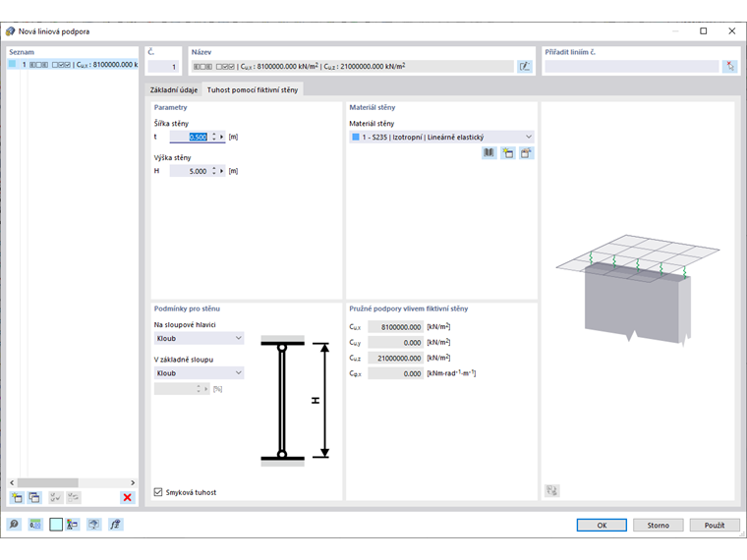Image resolution: width=747 pixels, height=560 pixels.
Task: Toggle the Smyková tuhost checkbox
Action: coord(158,492)
